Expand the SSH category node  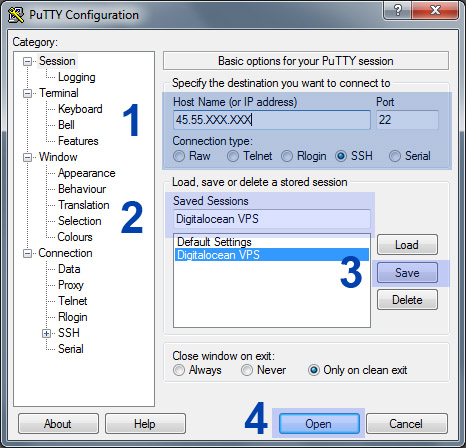click(46, 333)
